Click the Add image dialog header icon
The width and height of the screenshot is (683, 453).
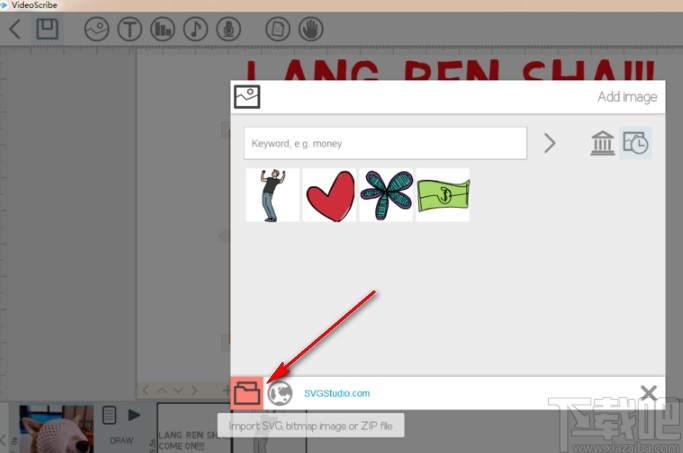click(247, 97)
